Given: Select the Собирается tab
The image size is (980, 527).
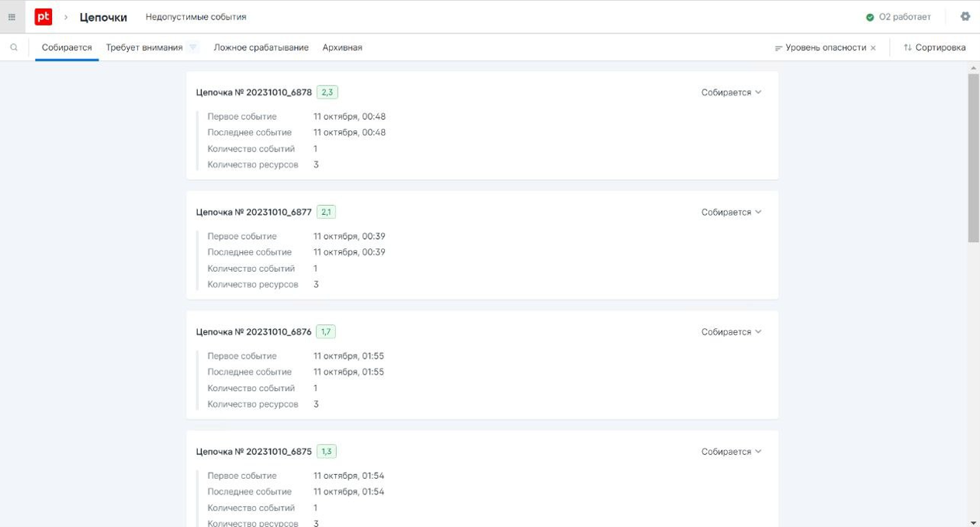Looking at the screenshot, I should (67, 47).
